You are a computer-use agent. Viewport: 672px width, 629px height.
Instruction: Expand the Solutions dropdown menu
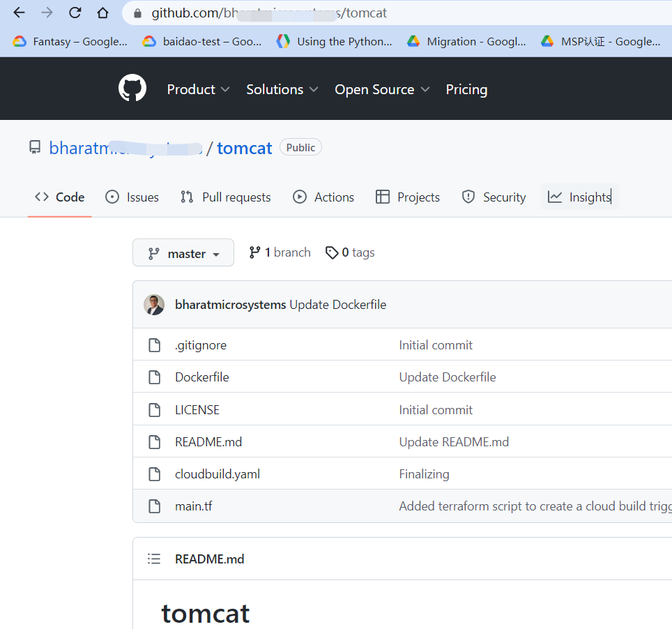[282, 89]
